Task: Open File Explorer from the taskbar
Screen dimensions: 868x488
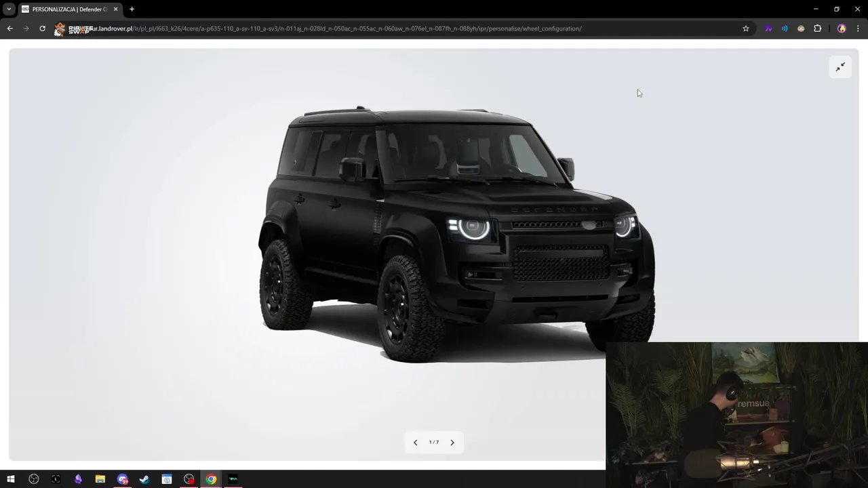Action: point(100,479)
